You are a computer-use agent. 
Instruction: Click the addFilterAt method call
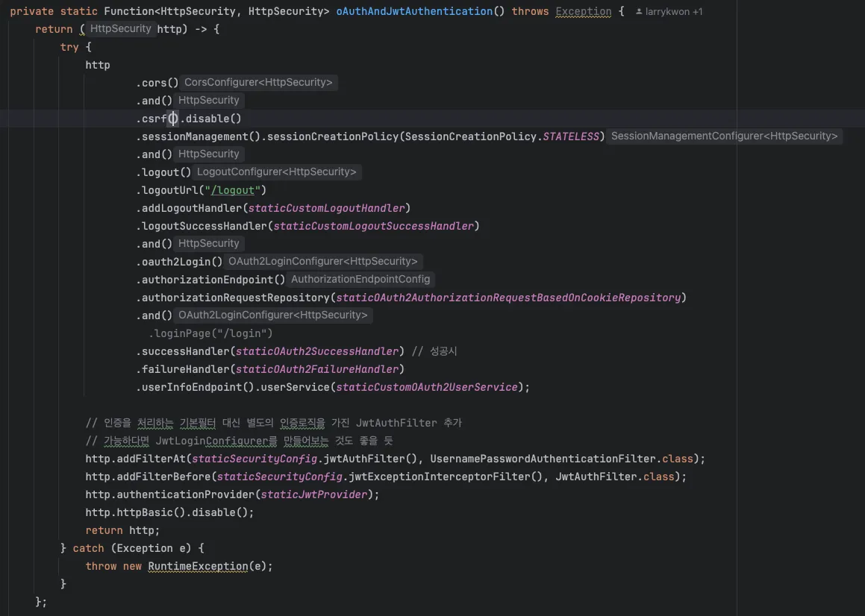point(151,459)
